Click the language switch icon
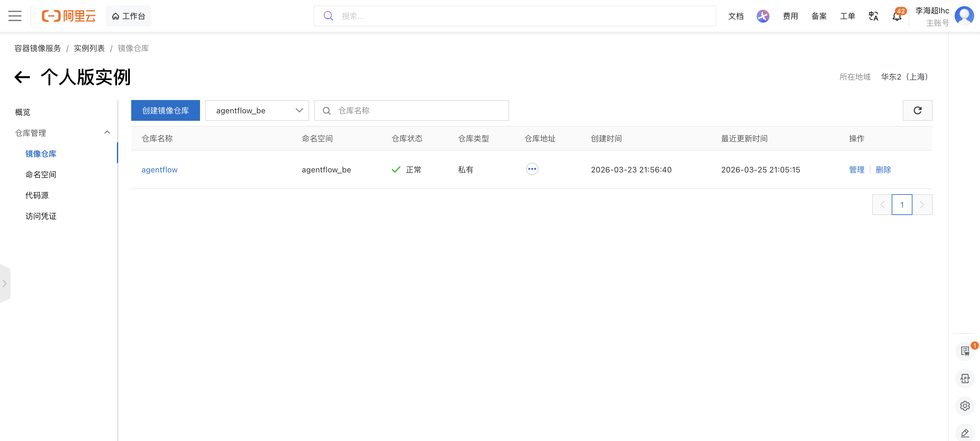This screenshot has width=980, height=441. coord(873,16)
